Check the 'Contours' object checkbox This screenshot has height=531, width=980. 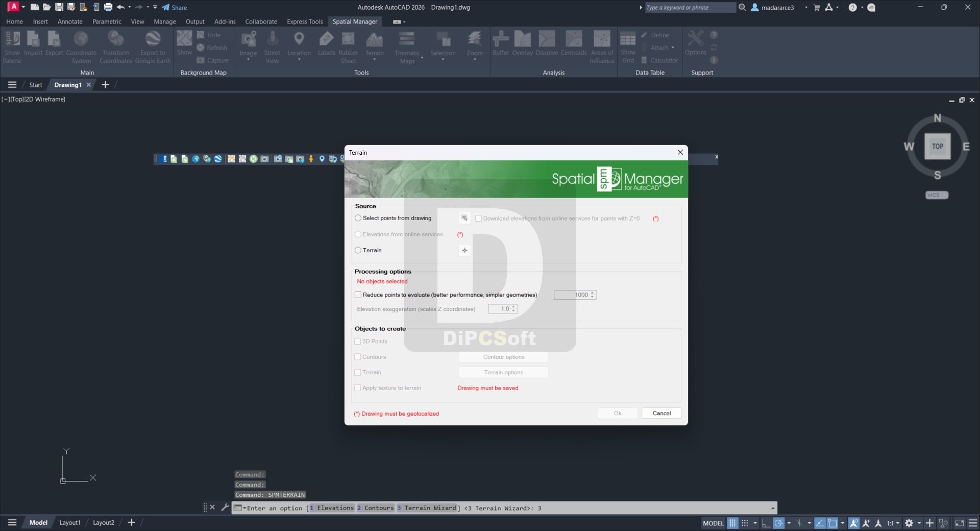[x=358, y=357]
